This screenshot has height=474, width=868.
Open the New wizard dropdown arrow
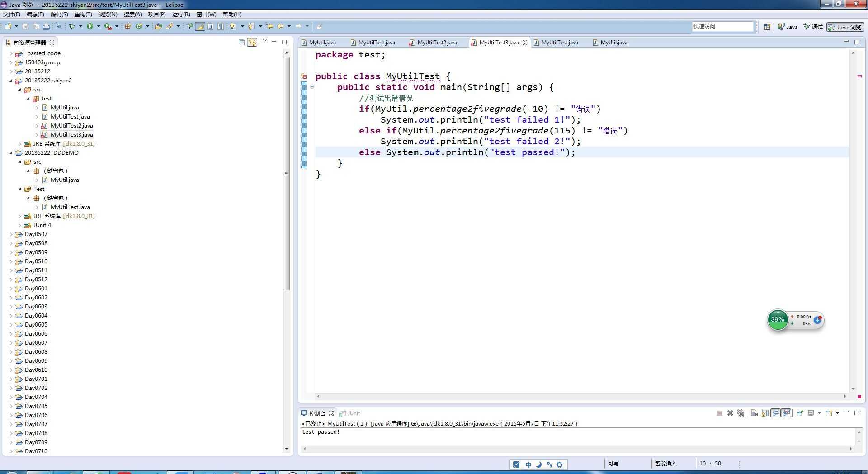(16, 26)
